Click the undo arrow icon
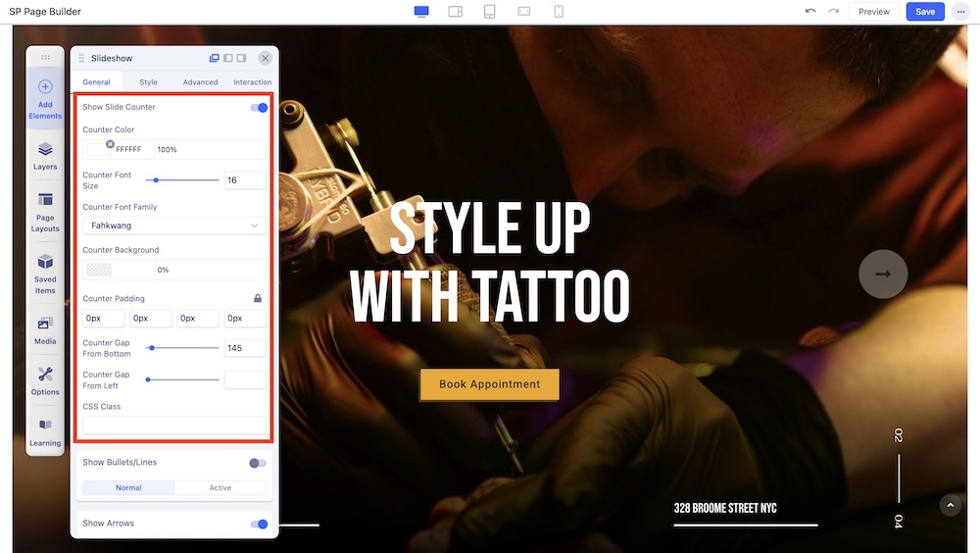Image resolution: width=980 pixels, height=553 pixels. tap(809, 12)
